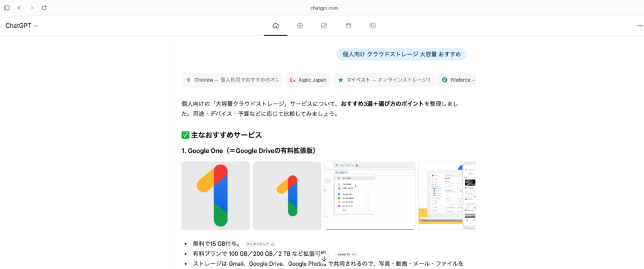This screenshot has height=269, width=644.
Task: Open the calendar-style tab icon
Action: [348, 26]
